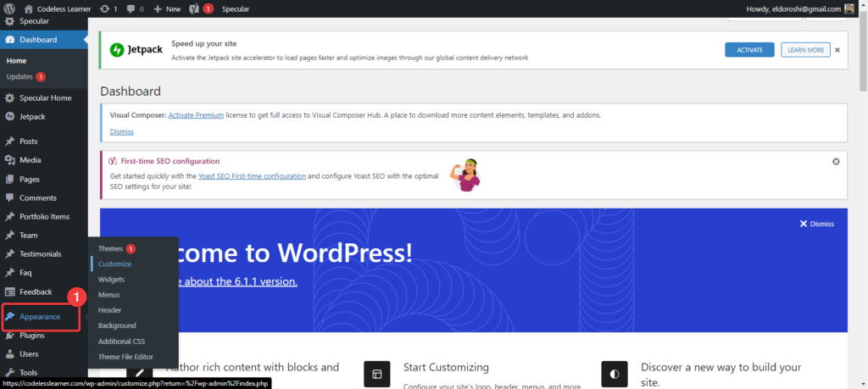
Task: Select Background in Appearance submenu
Action: pyautogui.click(x=117, y=326)
